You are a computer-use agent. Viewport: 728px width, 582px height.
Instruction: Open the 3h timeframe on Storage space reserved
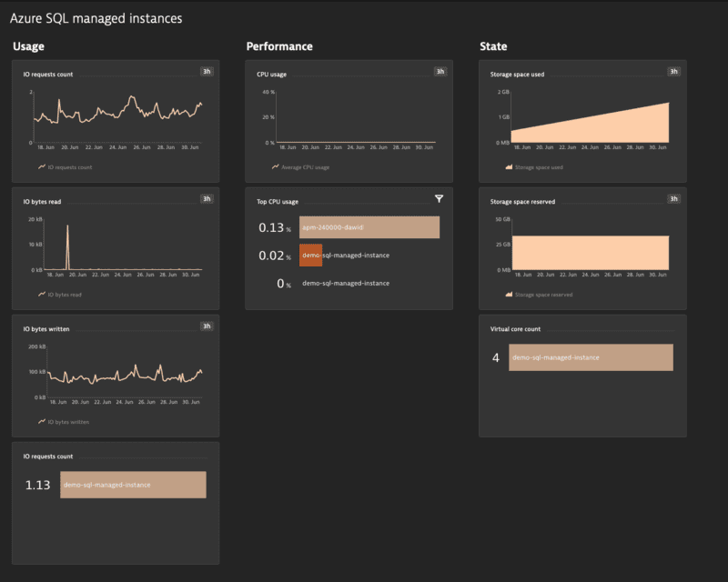[672, 198]
